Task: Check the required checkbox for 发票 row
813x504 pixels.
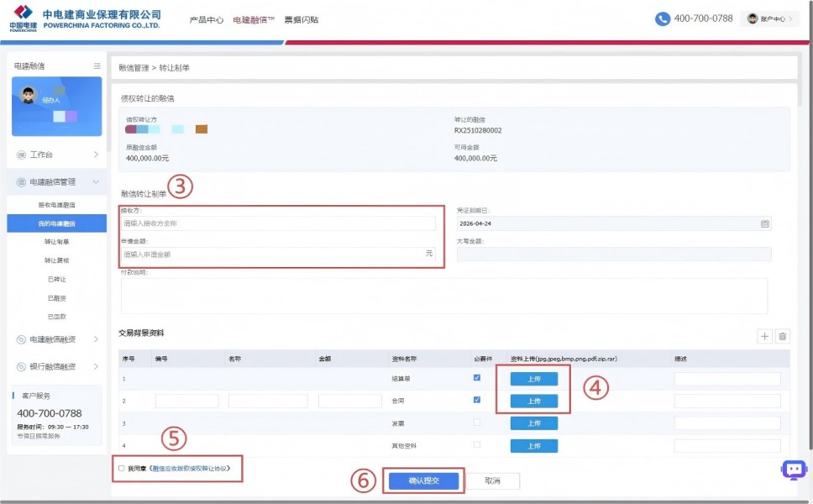Action: pos(477,423)
